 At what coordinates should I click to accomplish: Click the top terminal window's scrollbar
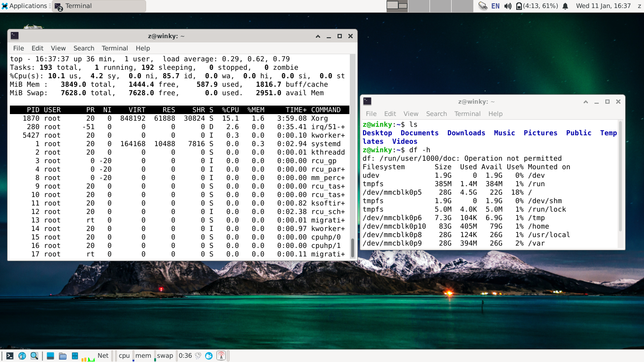[352, 248]
